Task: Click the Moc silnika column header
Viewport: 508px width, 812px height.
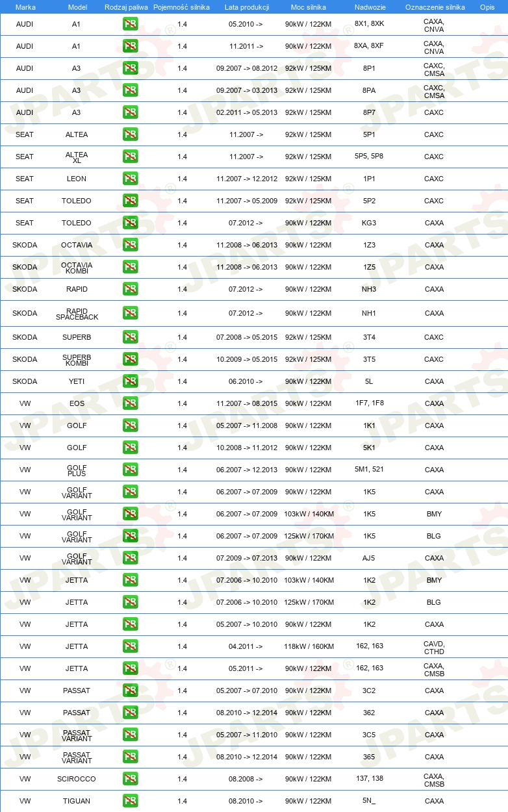Action: [x=308, y=7]
